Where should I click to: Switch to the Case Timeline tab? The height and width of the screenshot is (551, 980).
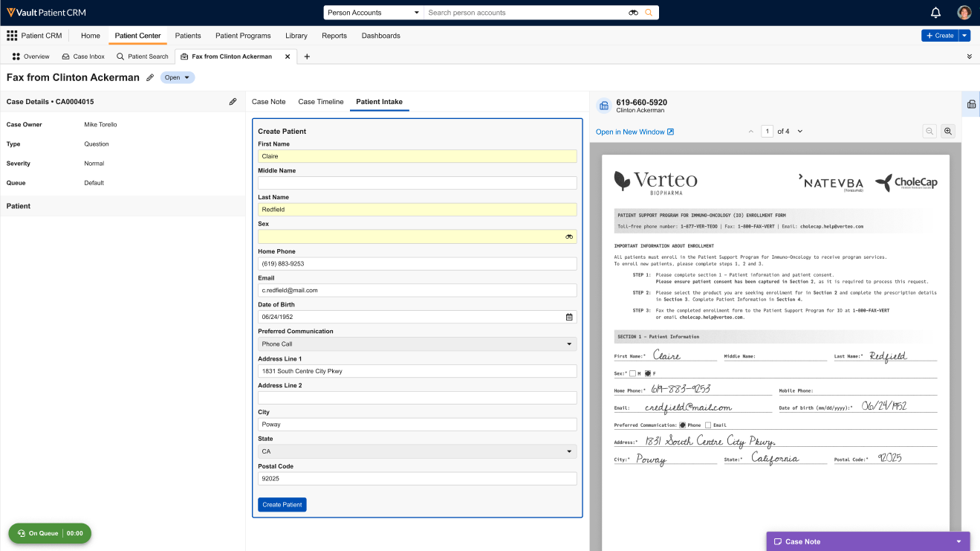point(320,102)
